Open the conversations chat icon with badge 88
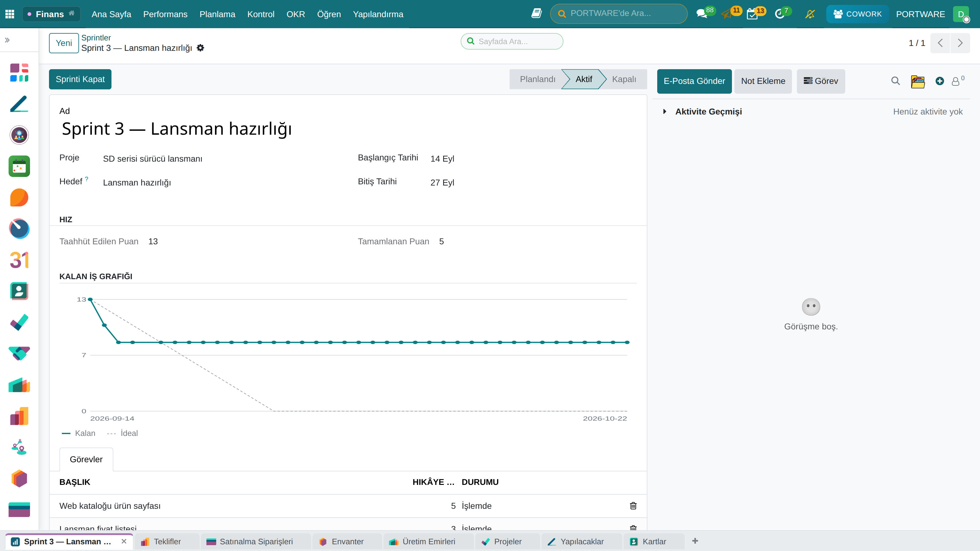 701,14
